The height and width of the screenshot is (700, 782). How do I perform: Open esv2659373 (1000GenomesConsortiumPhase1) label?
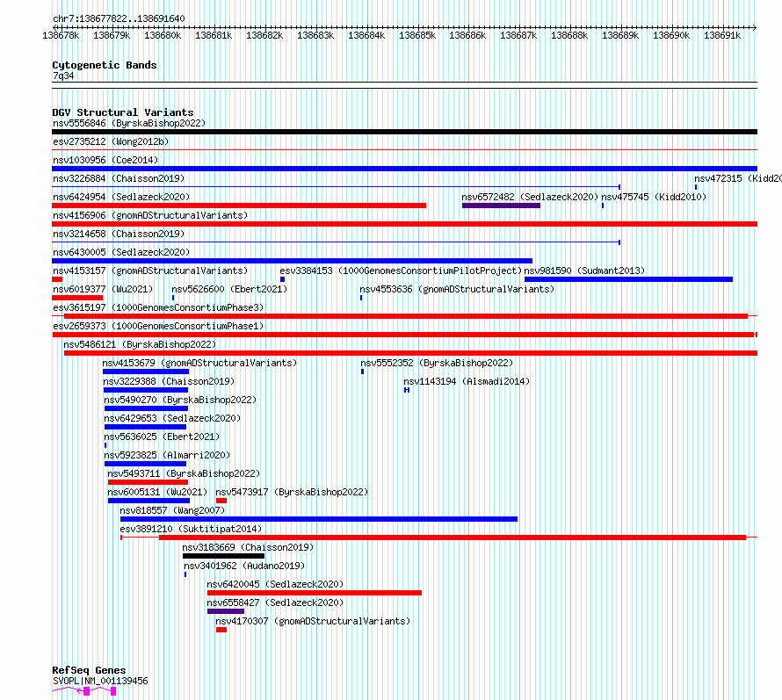coord(158,326)
